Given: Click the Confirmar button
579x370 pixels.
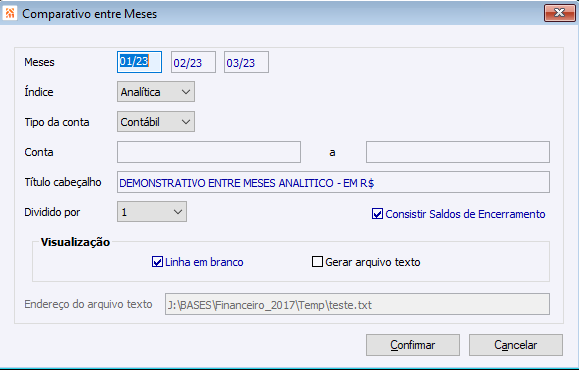Looking at the screenshot, I should pos(413,345).
